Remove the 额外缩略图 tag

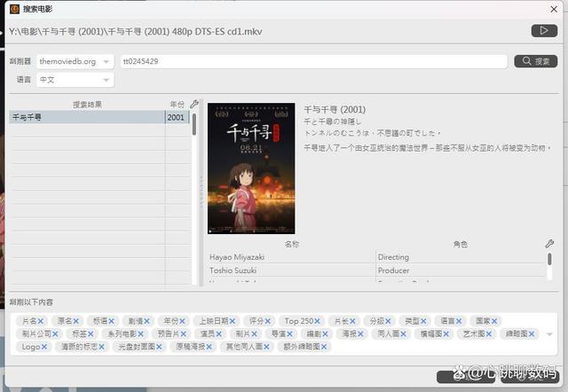324,347
